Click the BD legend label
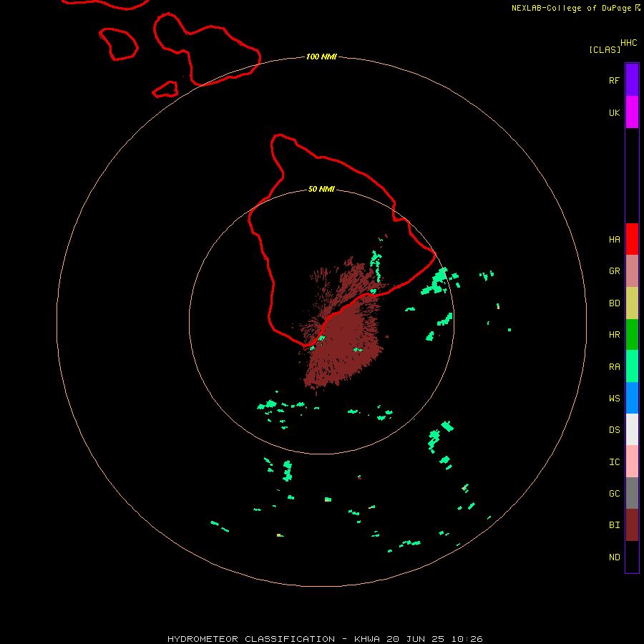 point(614,303)
